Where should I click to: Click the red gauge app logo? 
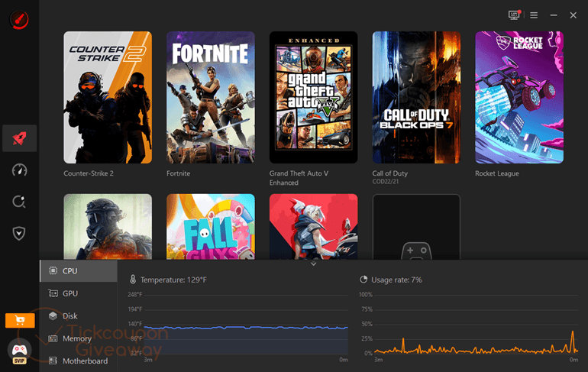pyautogui.click(x=19, y=20)
